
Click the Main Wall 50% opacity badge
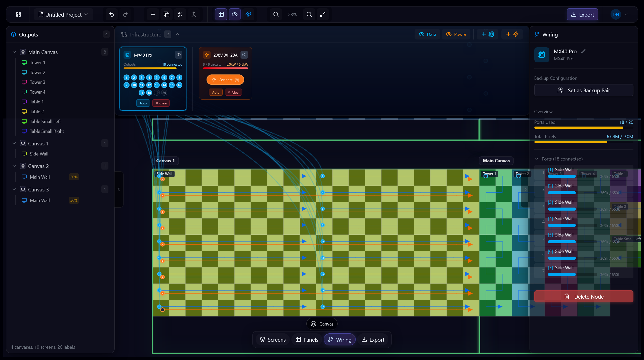[x=73, y=177]
